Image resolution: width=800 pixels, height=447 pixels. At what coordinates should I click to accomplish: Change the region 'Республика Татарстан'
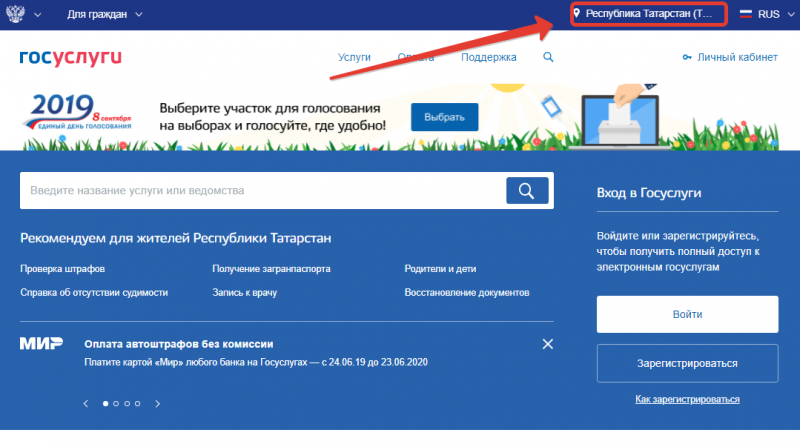click(x=648, y=14)
